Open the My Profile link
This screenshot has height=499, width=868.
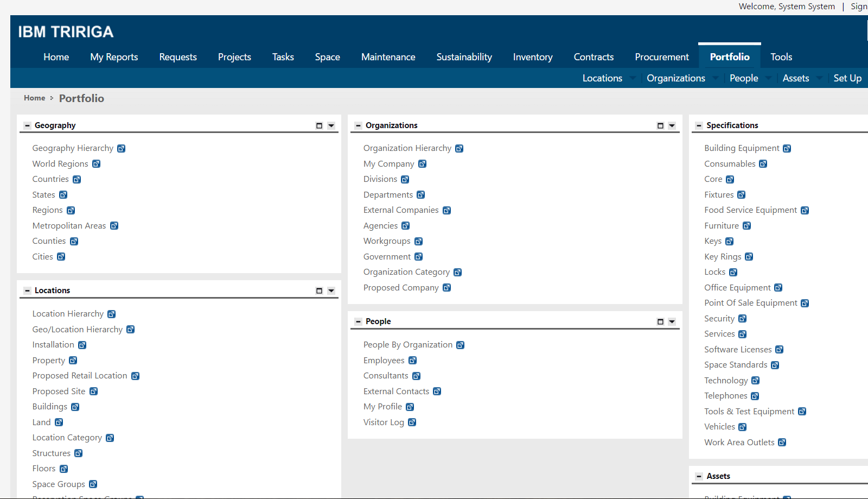point(382,407)
